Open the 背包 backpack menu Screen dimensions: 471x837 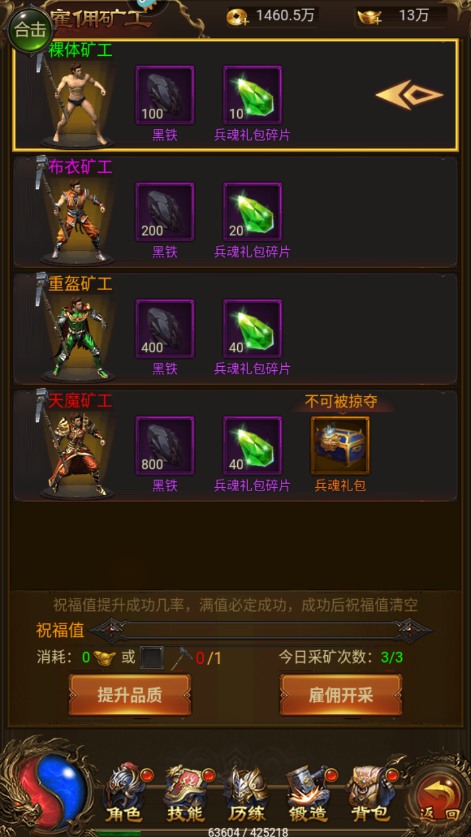(x=370, y=794)
